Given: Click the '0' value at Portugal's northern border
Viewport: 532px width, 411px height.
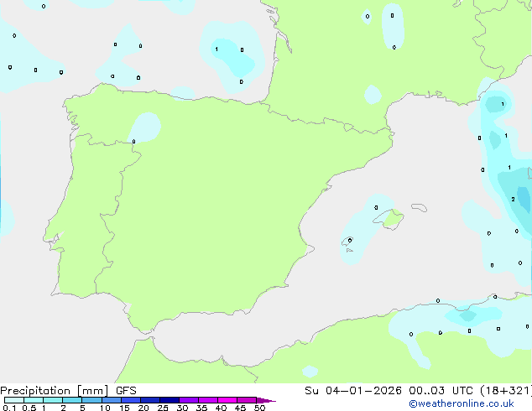Looking at the screenshot, I should [x=133, y=142].
